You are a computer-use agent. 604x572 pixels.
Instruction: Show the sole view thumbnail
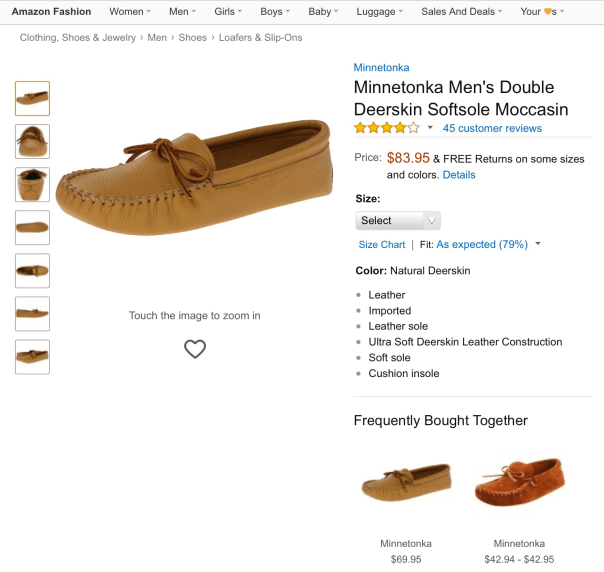tap(32, 228)
